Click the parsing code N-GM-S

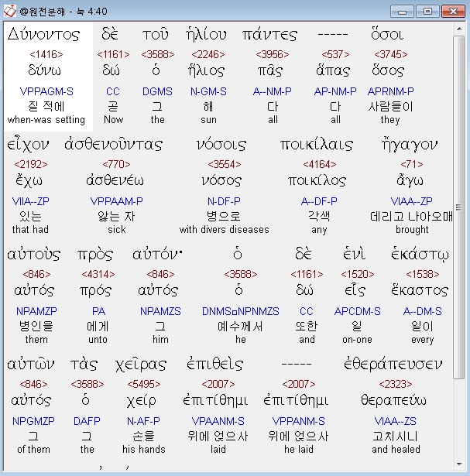coord(208,91)
